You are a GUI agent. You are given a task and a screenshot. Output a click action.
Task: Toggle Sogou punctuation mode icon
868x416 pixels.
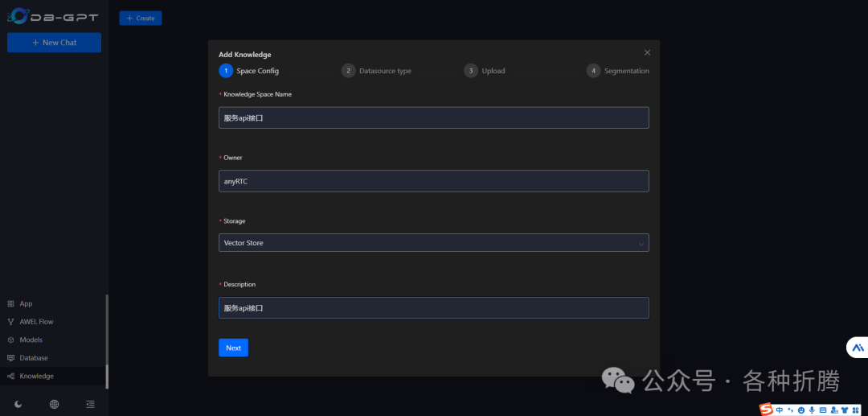click(791, 410)
